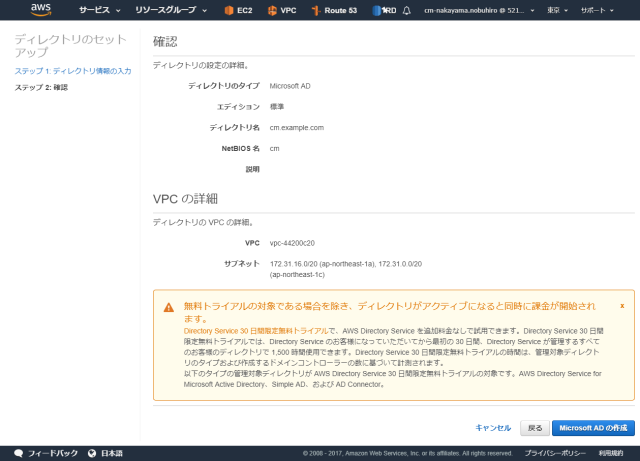Click 日本語 language selector in footer

pyautogui.click(x=112, y=453)
